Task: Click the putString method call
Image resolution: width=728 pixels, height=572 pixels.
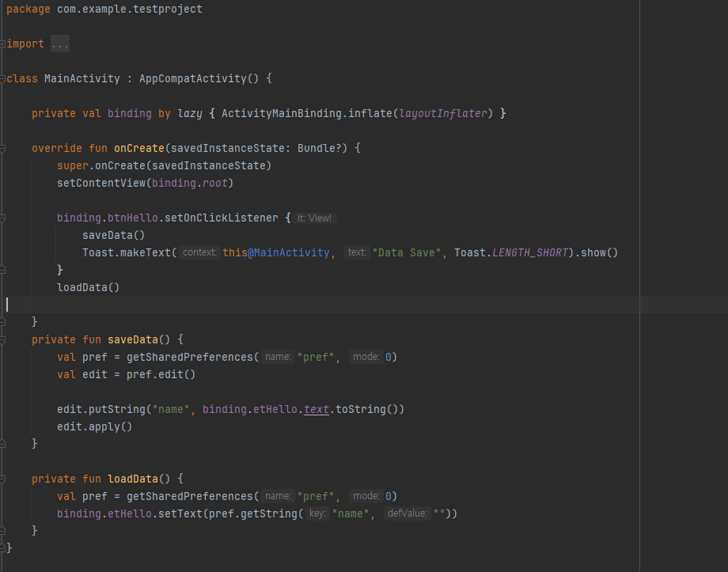Action: pos(117,410)
